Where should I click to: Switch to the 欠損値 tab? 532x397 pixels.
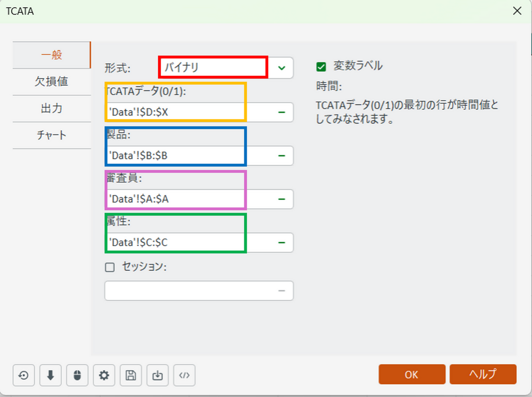(52, 82)
